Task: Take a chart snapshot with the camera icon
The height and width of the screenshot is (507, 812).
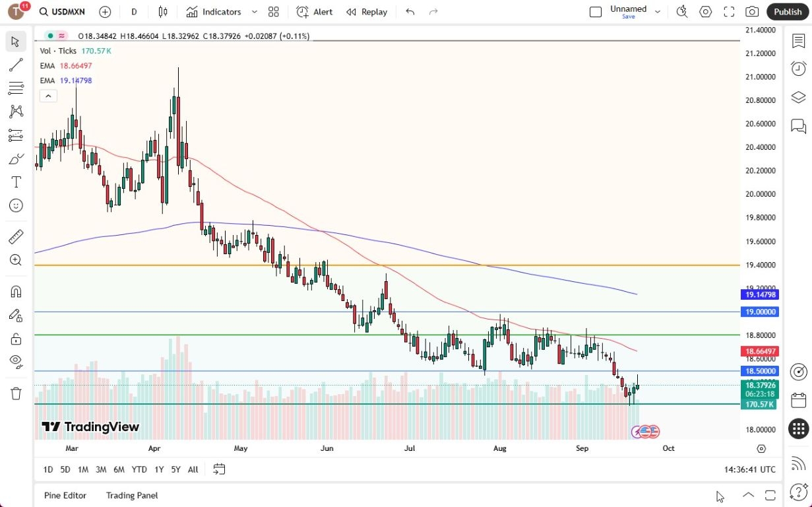Action: click(x=752, y=11)
